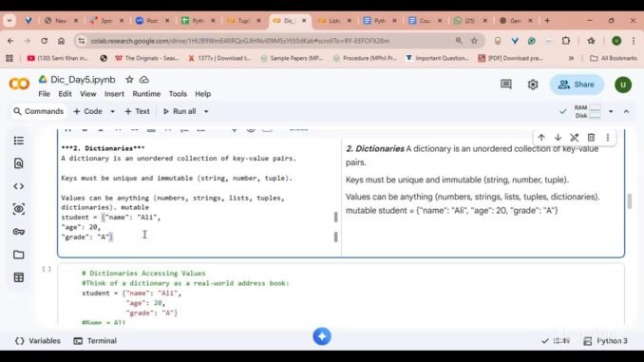Open 'The Originals - Seas...' bookmark
Viewport: 644px width, 362px height.
point(147,58)
